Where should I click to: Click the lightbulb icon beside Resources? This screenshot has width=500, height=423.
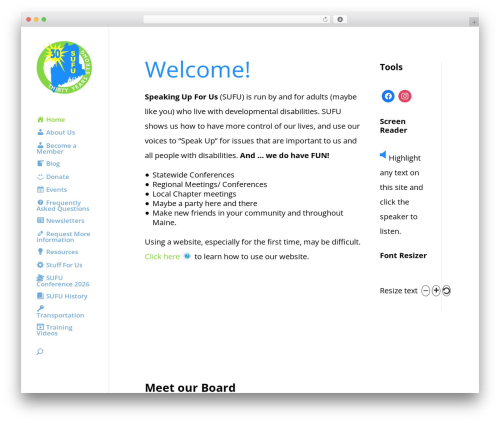pyautogui.click(x=40, y=252)
